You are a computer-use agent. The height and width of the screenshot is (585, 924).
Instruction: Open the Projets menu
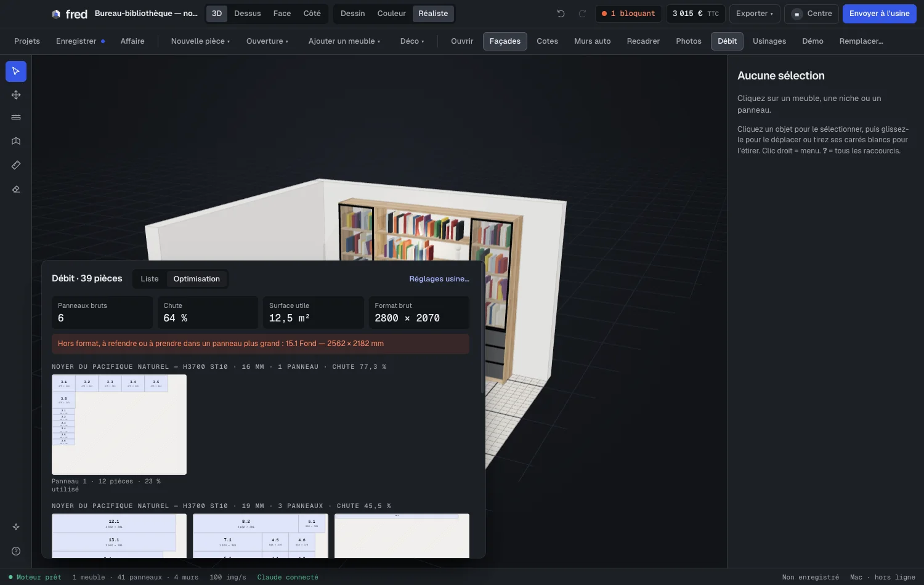(27, 41)
